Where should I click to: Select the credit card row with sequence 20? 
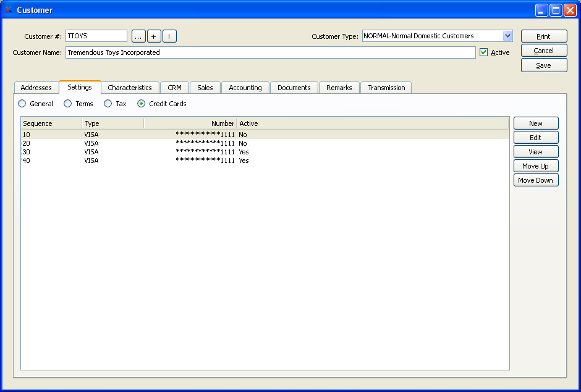[x=265, y=143]
